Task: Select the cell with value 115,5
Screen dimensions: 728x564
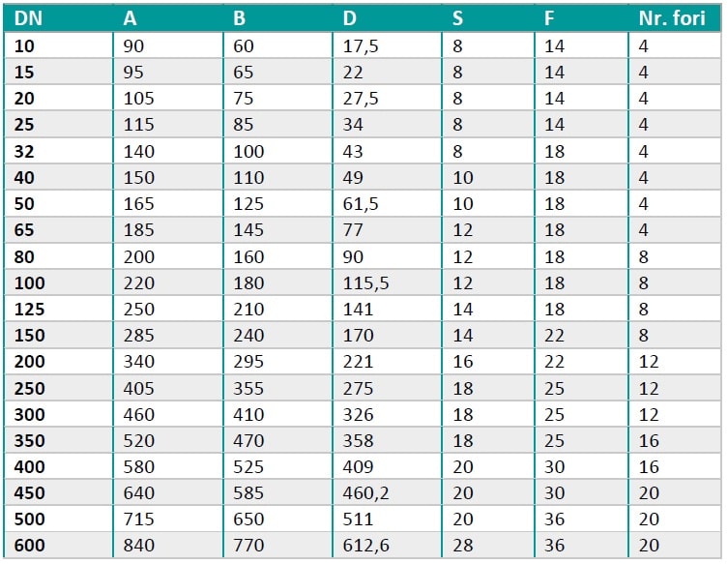Action: tap(365, 282)
